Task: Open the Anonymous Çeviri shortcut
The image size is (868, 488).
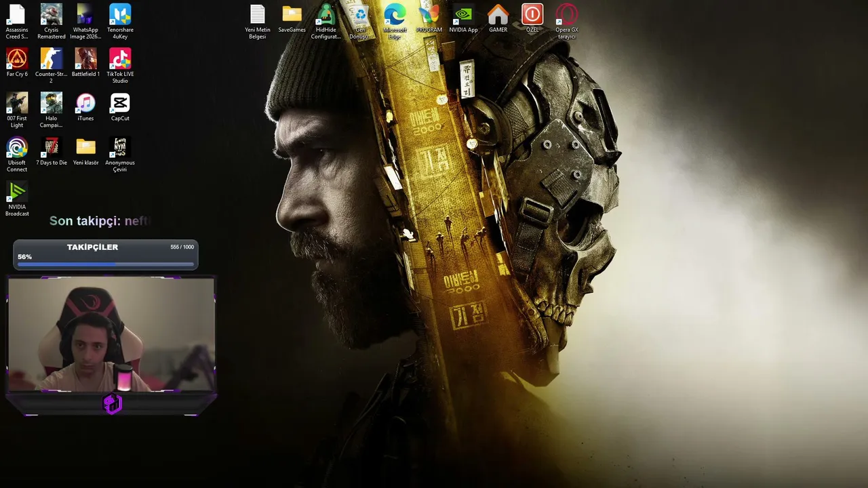Action: coord(120,155)
